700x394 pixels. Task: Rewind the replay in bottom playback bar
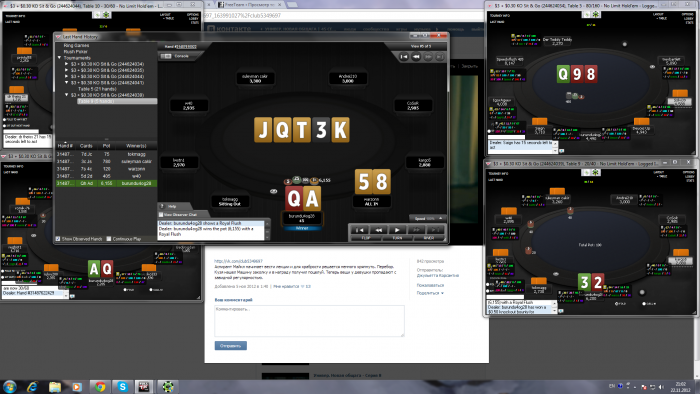pos(379,230)
